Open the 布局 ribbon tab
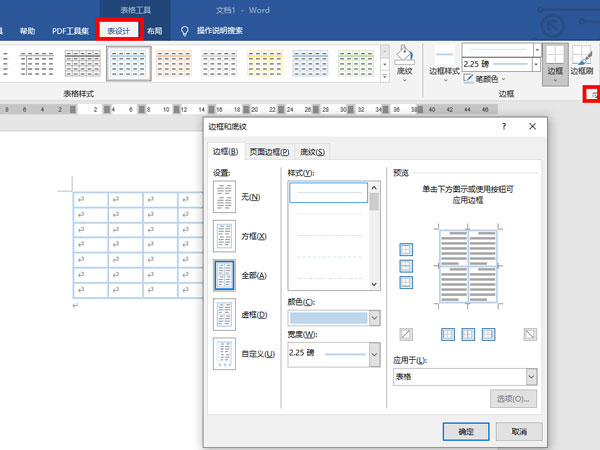The image size is (600, 450). pos(155,31)
